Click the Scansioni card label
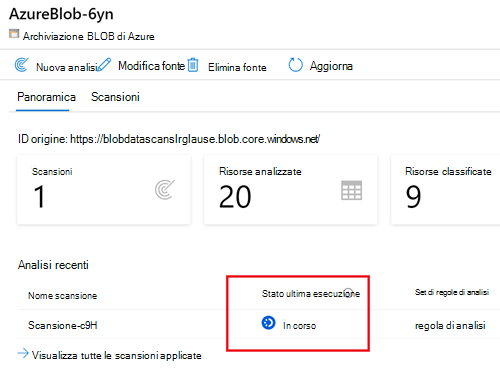Image resolution: width=500 pixels, height=375 pixels. [52, 171]
